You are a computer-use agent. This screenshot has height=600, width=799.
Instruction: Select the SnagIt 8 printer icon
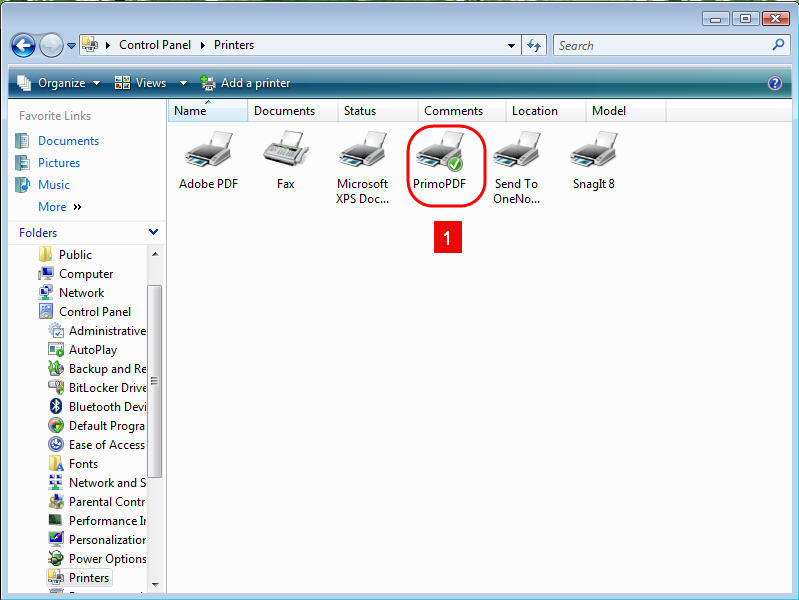click(594, 149)
